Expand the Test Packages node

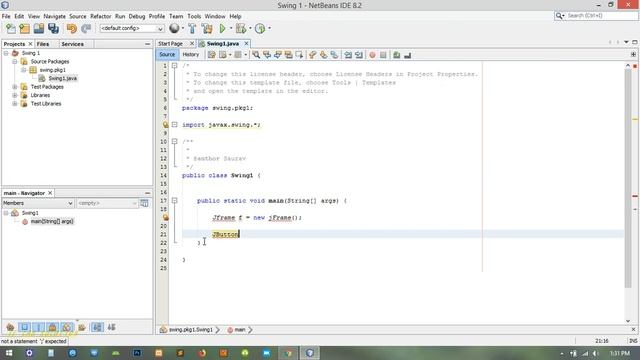click(x=15, y=87)
